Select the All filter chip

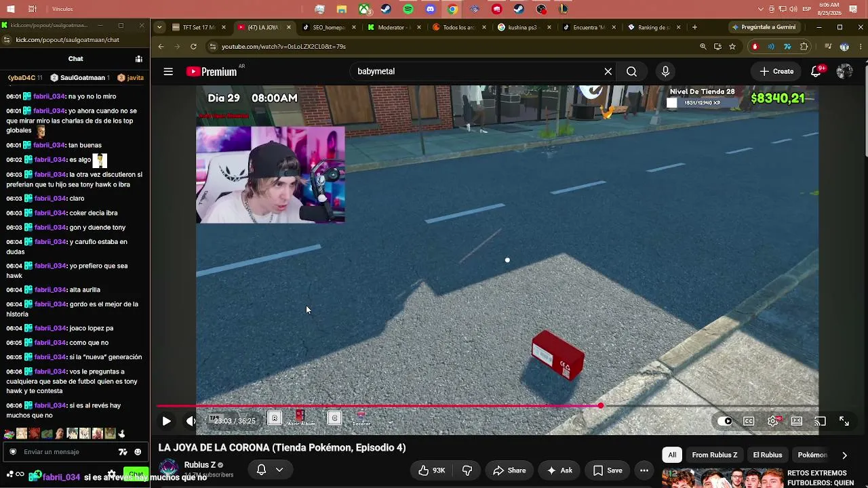pyautogui.click(x=672, y=455)
